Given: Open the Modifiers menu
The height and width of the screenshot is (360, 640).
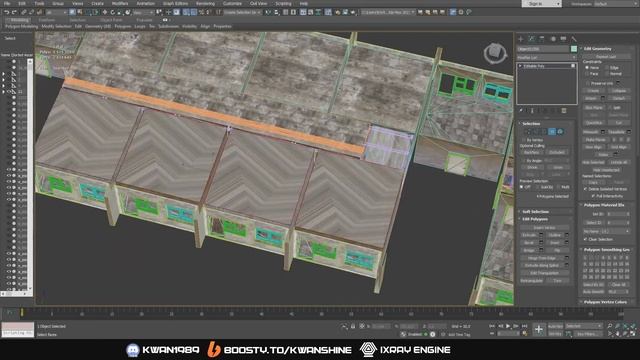Looking at the screenshot, I should coord(120,3).
